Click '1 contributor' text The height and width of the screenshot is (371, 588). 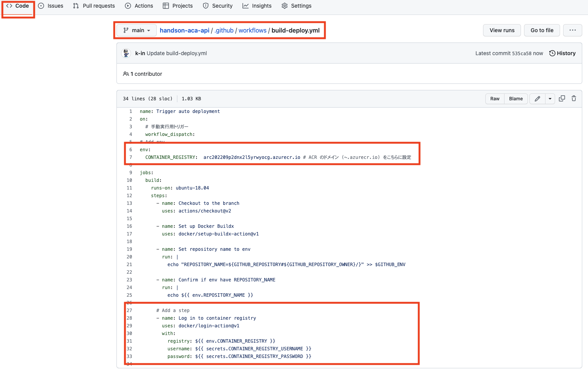tap(146, 74)
